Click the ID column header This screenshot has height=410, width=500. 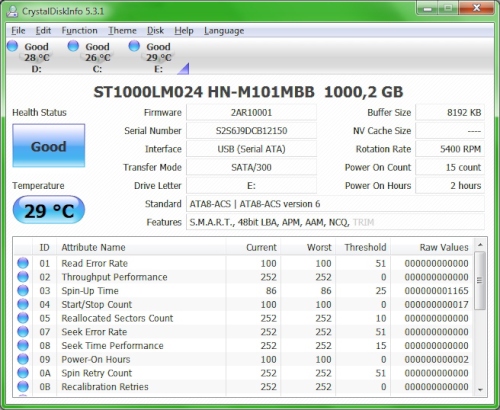44,247
